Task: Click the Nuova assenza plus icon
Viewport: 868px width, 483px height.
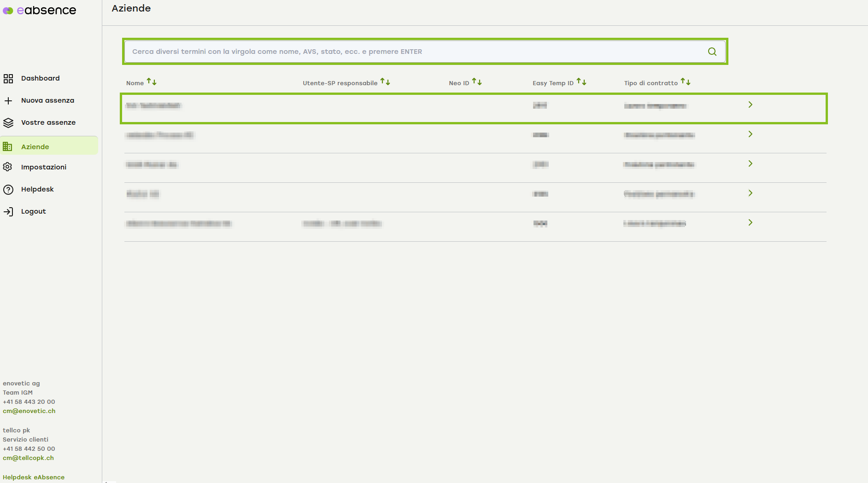Action: click(8, 101)
